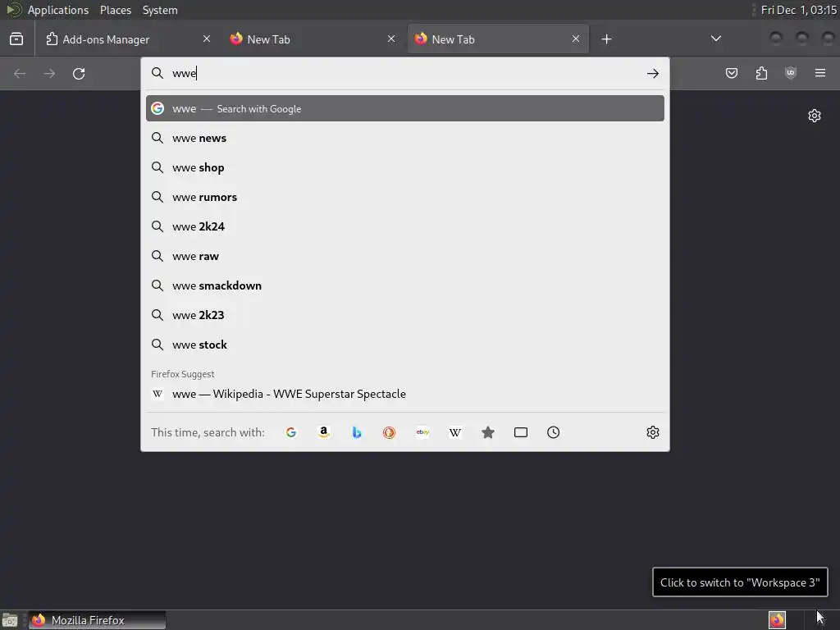Search this time with Google icon
Viewport: 840px width, 630px height.
291,432
